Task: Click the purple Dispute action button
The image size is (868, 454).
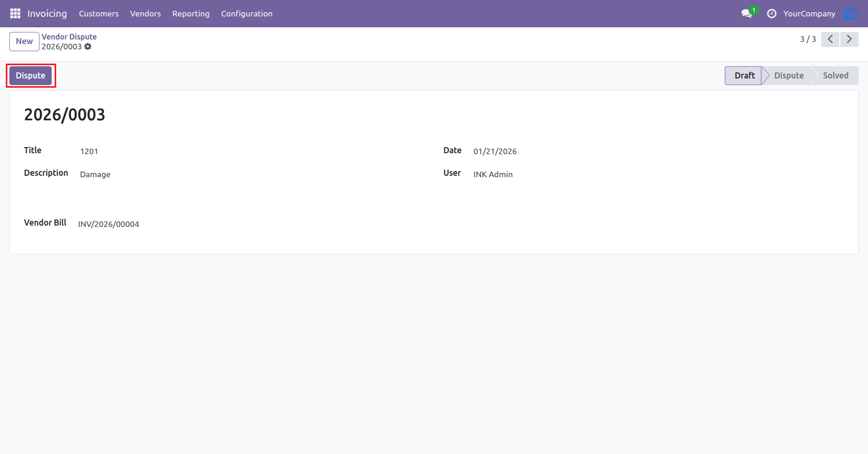Action: tap(31, 76)
